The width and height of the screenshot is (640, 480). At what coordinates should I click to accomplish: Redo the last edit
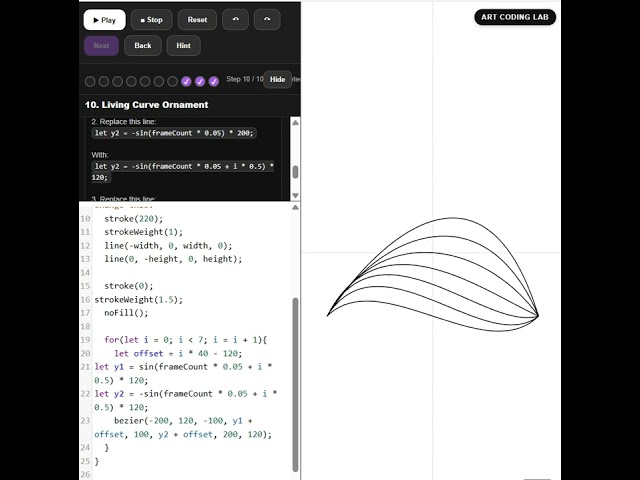click(267, 20)
